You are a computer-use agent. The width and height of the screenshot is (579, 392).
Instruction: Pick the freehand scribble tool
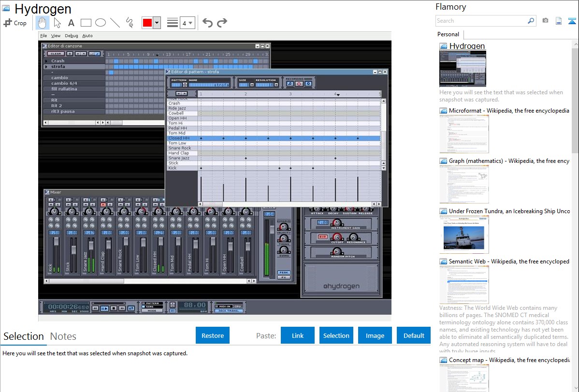130,23
